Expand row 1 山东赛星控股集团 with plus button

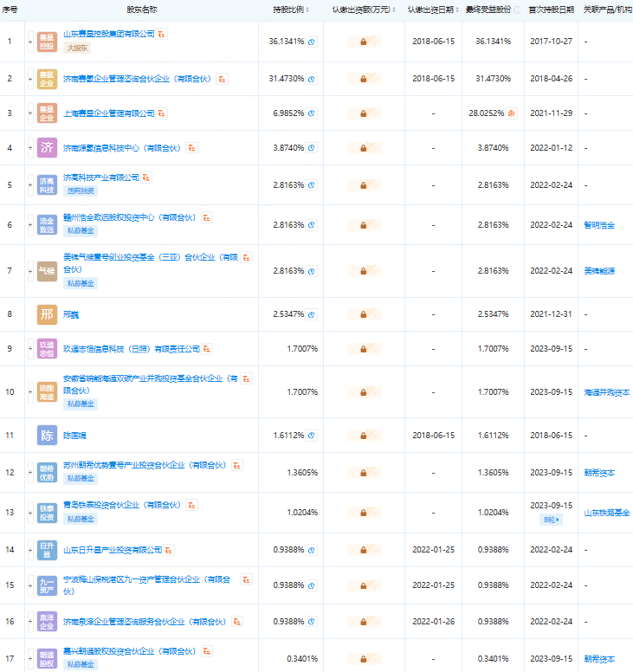click(x=31, y=42)
